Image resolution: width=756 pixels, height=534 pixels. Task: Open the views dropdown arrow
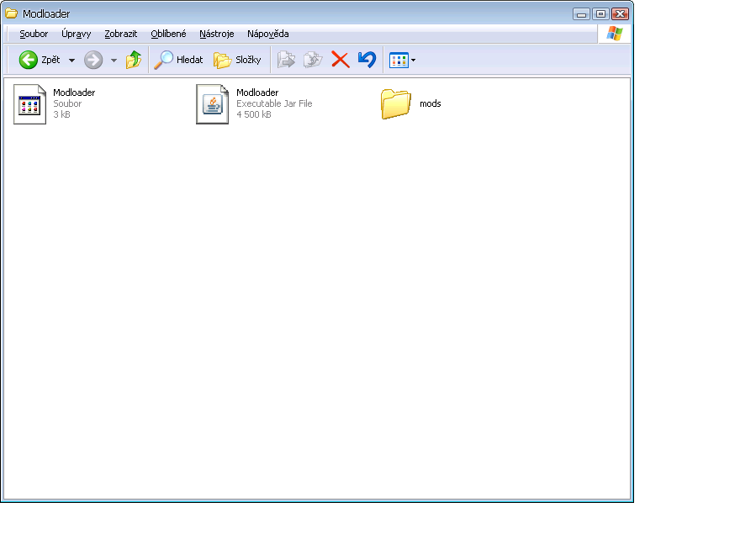(413, 61)
